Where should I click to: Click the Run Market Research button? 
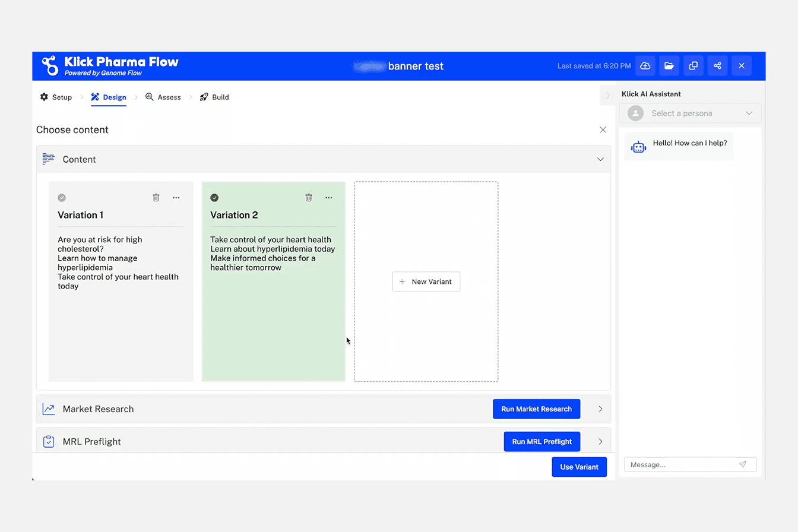click(x=536, y=409)
